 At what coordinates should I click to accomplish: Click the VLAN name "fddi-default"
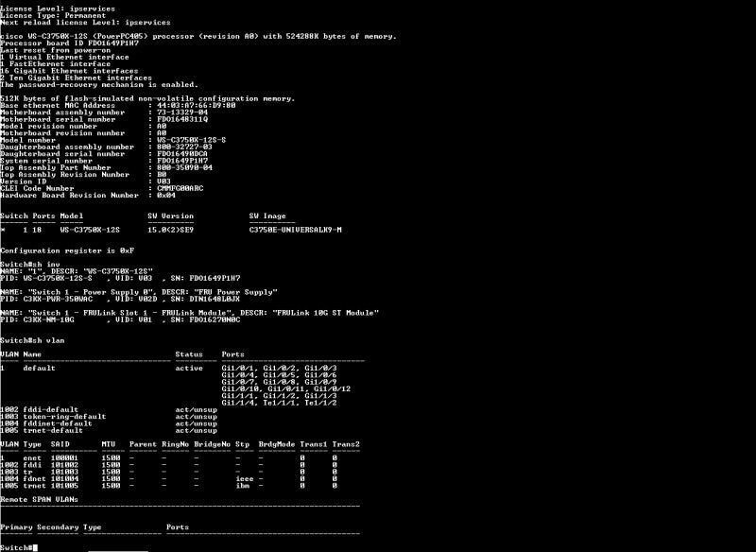tap(51, 410)
